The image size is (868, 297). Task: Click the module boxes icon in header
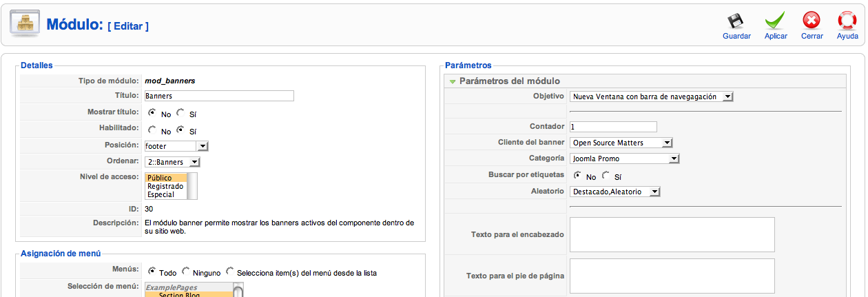click(24, 25)
